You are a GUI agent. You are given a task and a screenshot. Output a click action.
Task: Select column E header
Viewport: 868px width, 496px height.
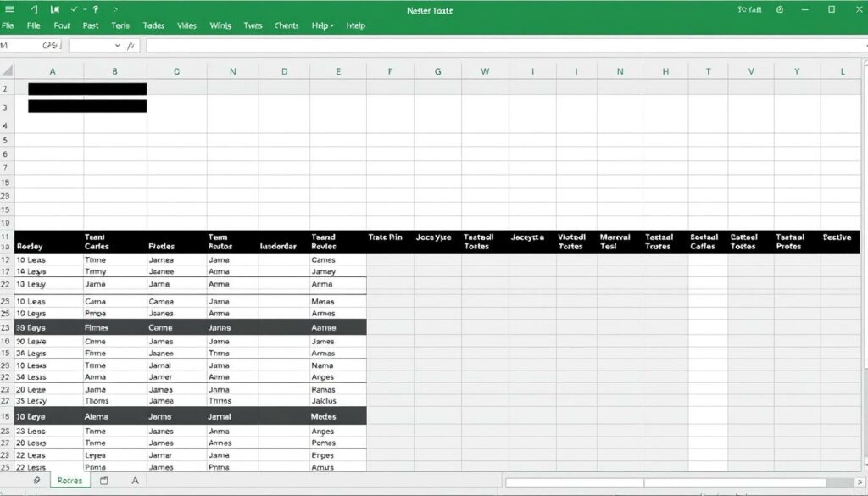point(337,71)
